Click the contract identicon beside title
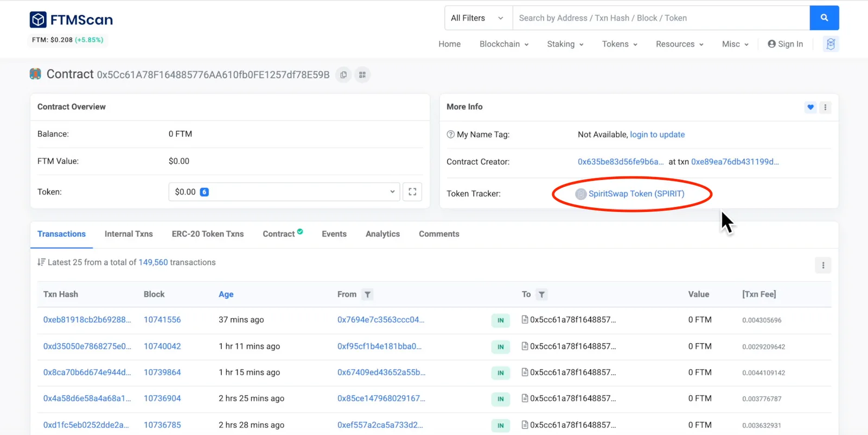 (x=35, y=74)
